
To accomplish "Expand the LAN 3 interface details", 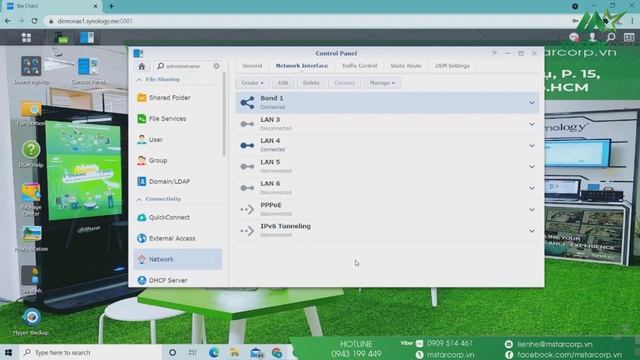I will point(531,124).
